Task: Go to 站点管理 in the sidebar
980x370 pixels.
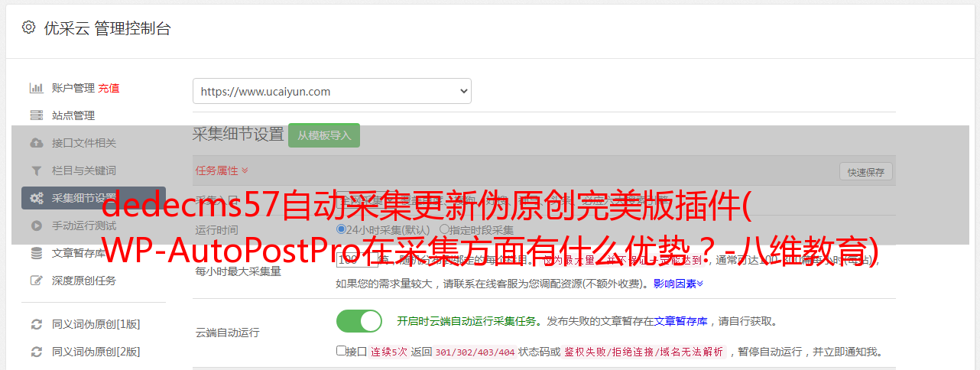Action: click(x=73, y=115)
